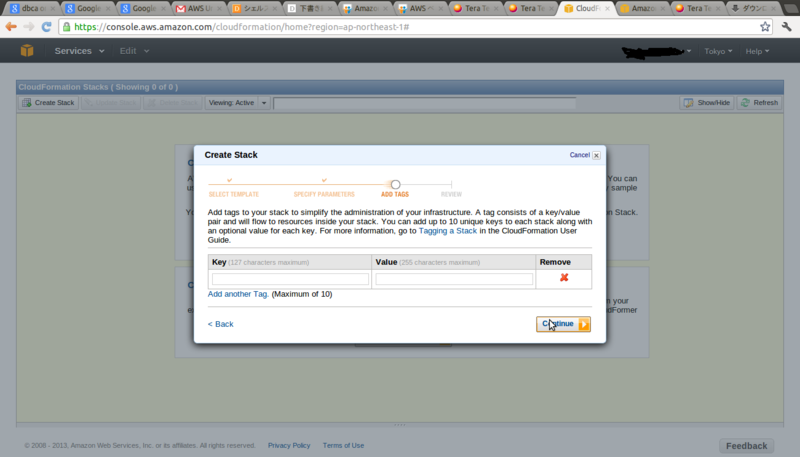The image size is (800, 457).
Task: Click the stack filter search field
Action: click(424, 103)
